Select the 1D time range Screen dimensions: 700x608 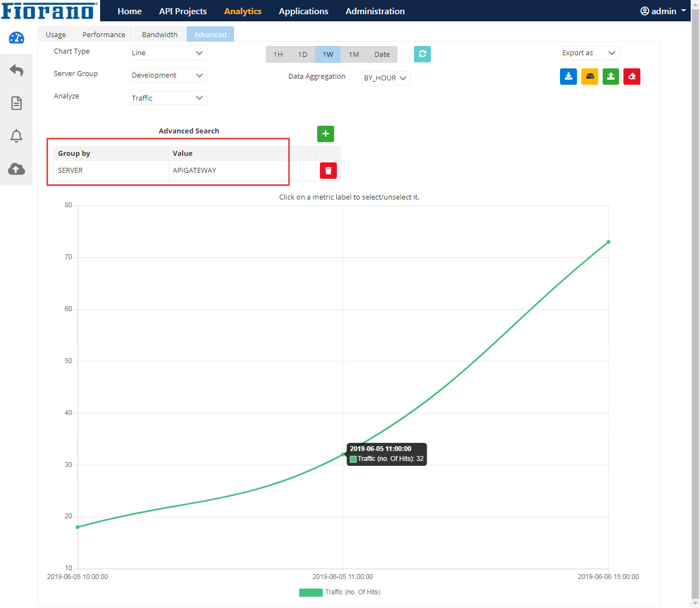click(x=302, y=54)
